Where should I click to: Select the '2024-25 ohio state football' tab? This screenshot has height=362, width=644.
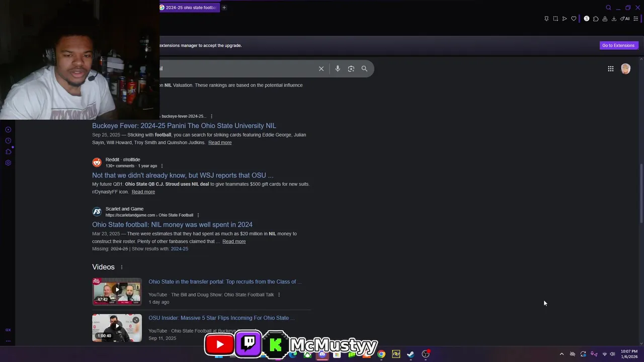tap(190, 8)
